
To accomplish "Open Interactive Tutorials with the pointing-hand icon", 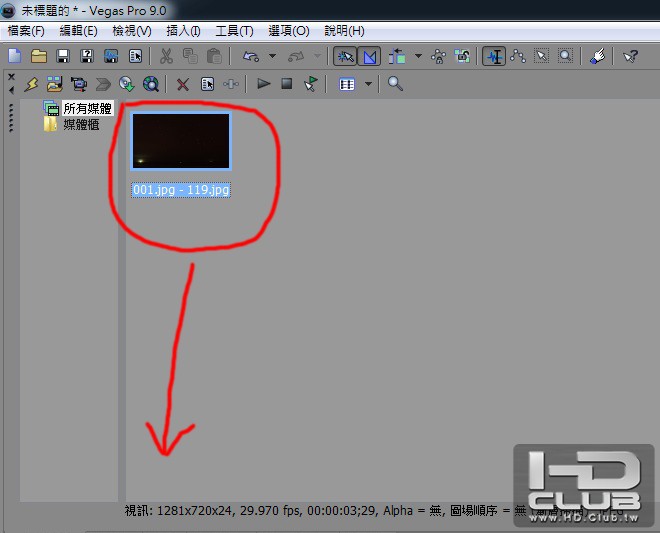I will [597, 56].
